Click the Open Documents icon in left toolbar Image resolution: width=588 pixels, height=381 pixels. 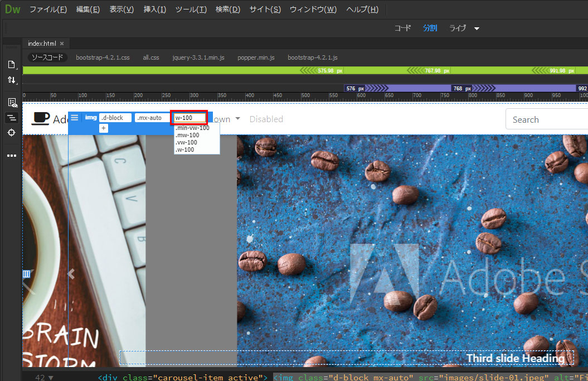coord(11,64)
